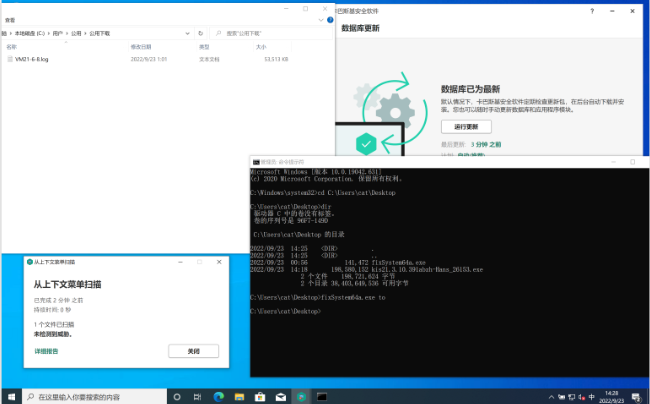The width and height of the screenshot is (650, 404).
Task: Click the green shield checkmark graphic in Kaspersky
Action: 366,144
